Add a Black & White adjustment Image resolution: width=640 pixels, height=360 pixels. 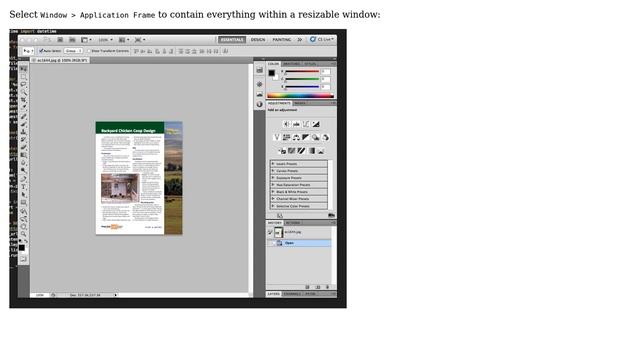(x=306, y=138)
